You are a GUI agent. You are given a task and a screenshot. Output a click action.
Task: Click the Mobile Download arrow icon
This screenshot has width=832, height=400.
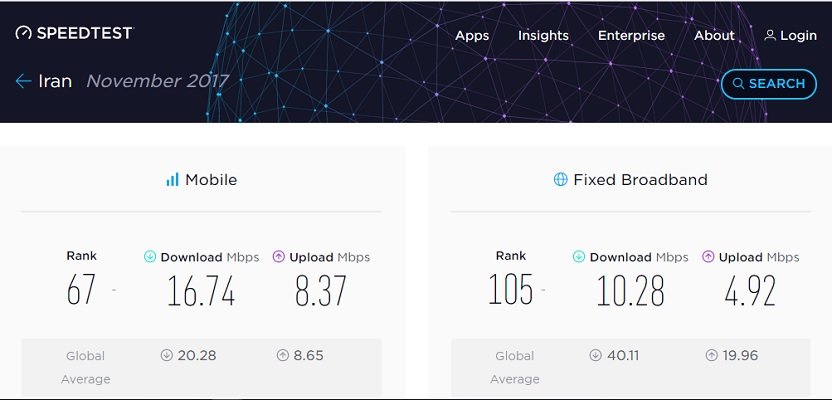pos(149,257)
